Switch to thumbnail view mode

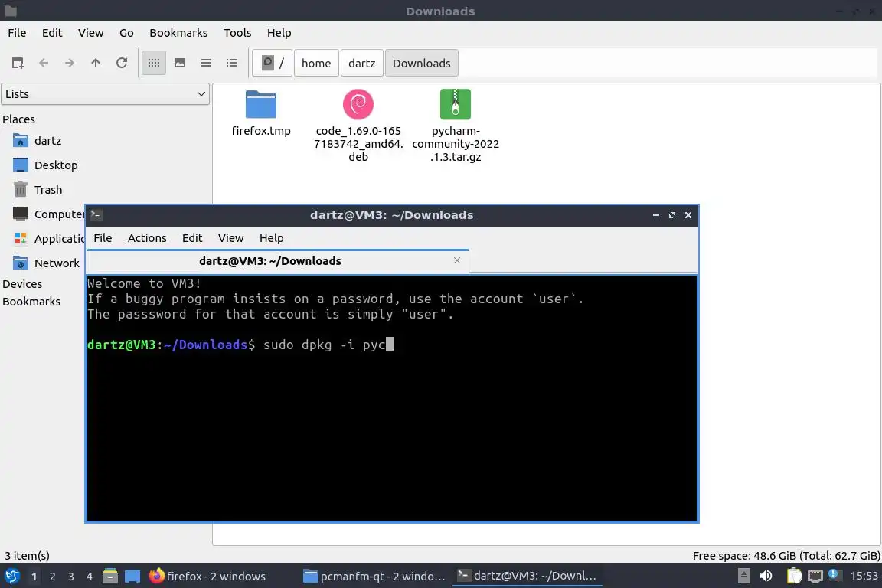pos(180,63)
